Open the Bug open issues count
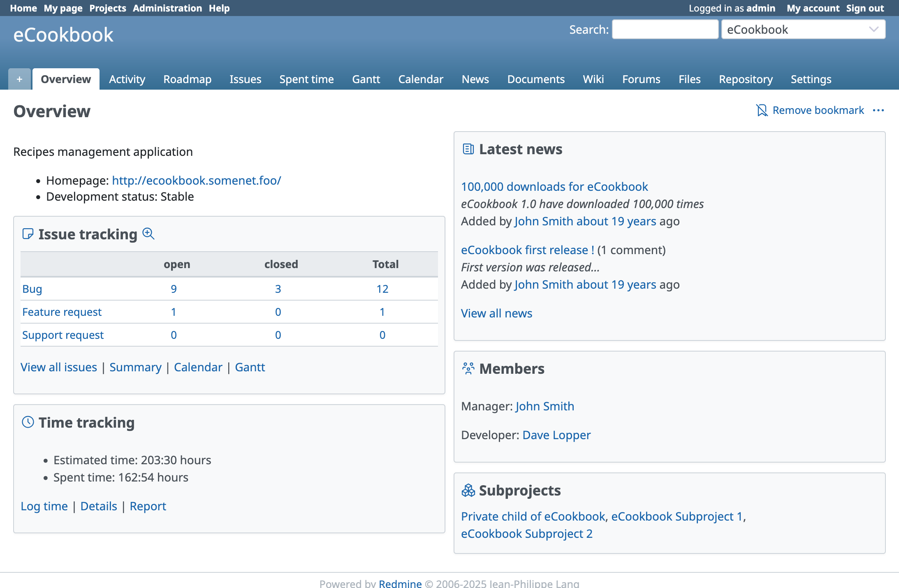The width and height of the screenshot is (899, 588). click(174, 289)
